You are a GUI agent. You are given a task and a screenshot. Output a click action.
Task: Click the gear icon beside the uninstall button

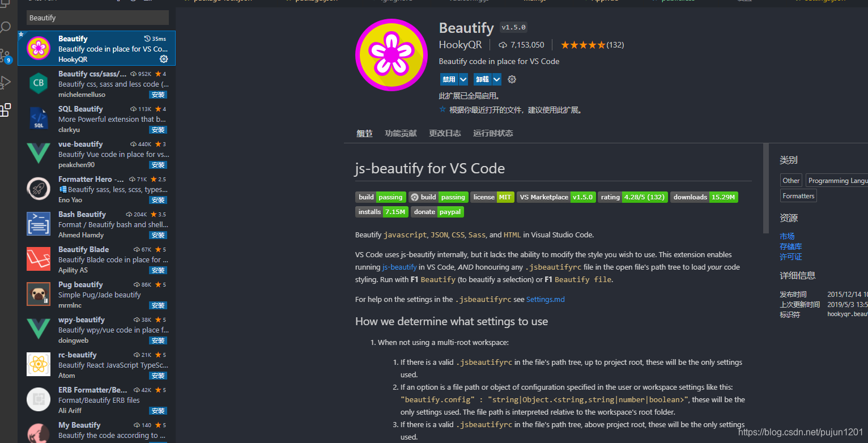(512, 79)
